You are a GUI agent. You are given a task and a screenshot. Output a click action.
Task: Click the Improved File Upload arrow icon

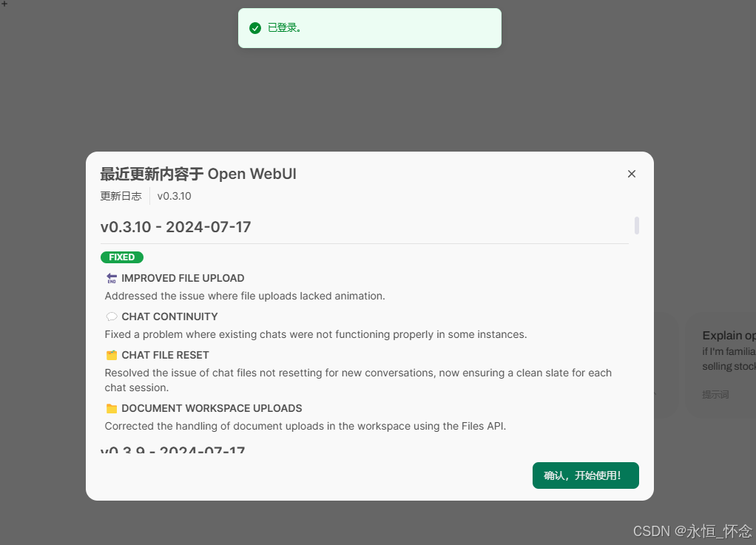click(x=112, y=278)
